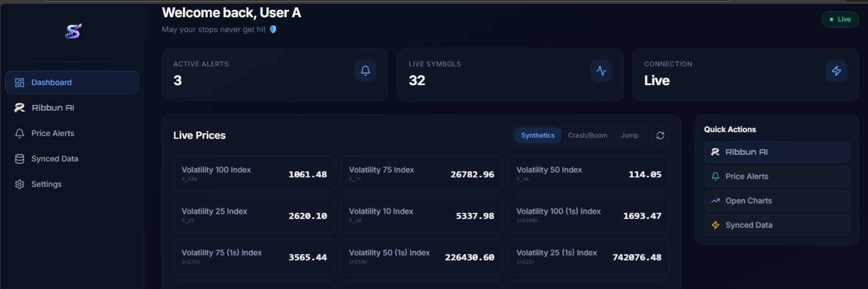
Task: Select the Volatility 100 (1s) Index card
Action: (x=589, y=215)
